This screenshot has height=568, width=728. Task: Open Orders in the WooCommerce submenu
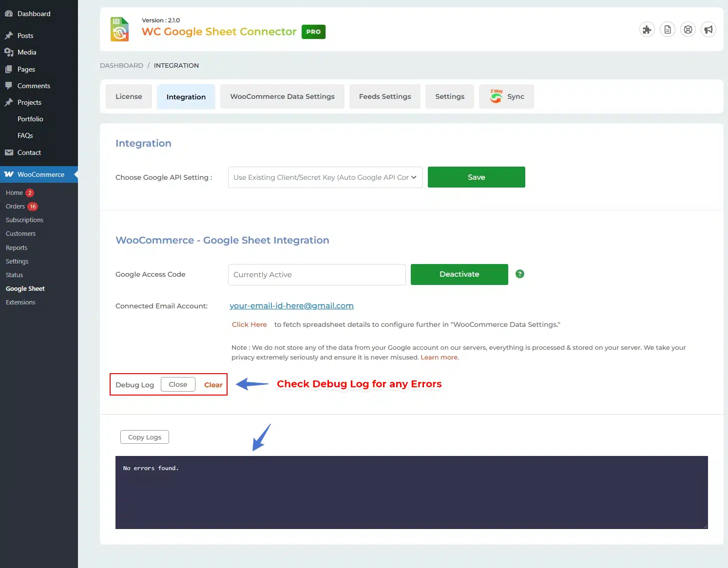15,207
